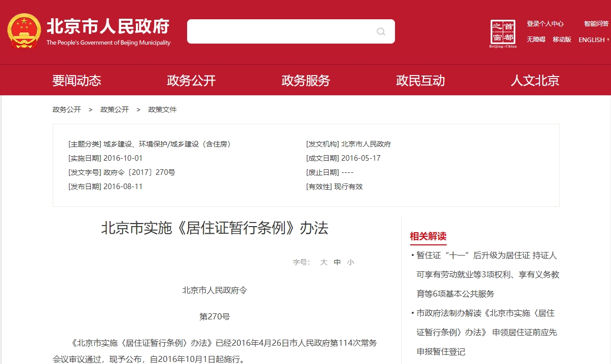Click the English subtitle The People's Government of Beijing Municipality

tap(109, 43)
